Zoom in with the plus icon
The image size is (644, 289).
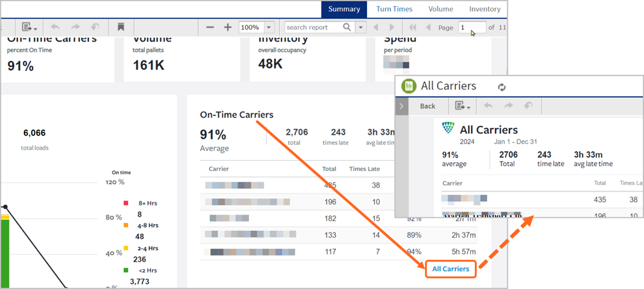tap(228, 28)
